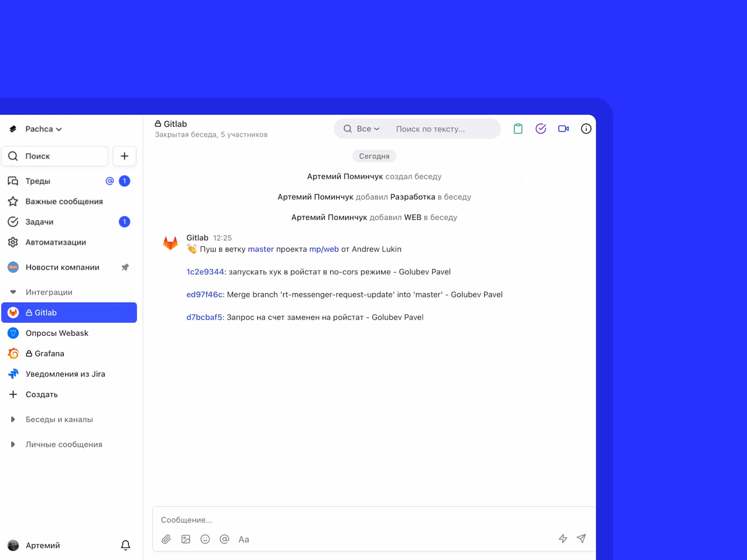747x560 pixels.
Task: Open the emoji picker in message bar
Action: pyautogui.click(x=205, y=539)
